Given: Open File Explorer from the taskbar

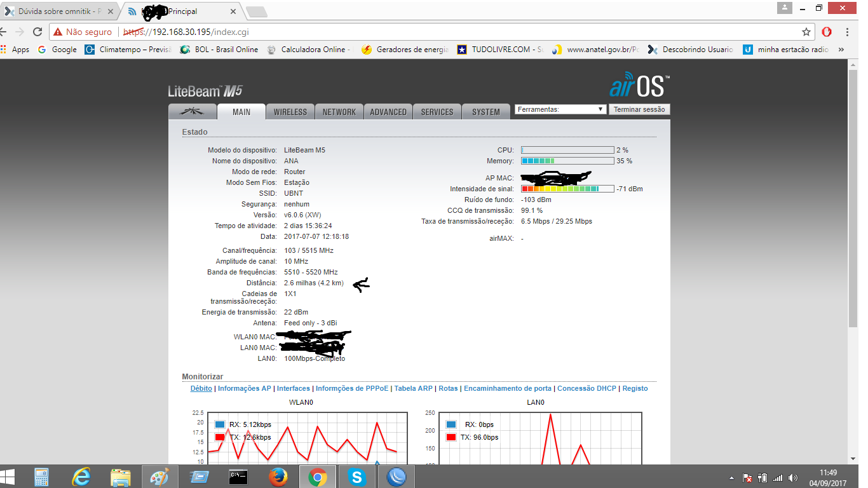Looking at the screenshot, I should point(121,477).
